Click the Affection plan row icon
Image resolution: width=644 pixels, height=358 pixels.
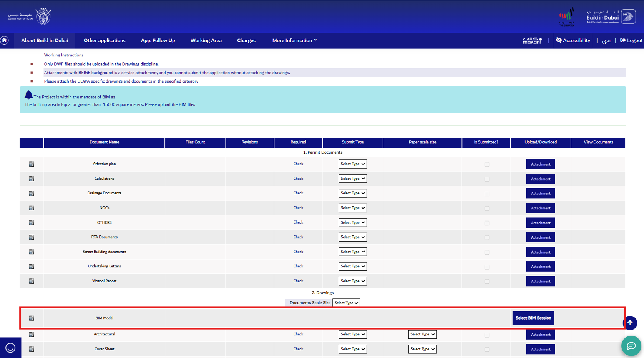point(32,164)
